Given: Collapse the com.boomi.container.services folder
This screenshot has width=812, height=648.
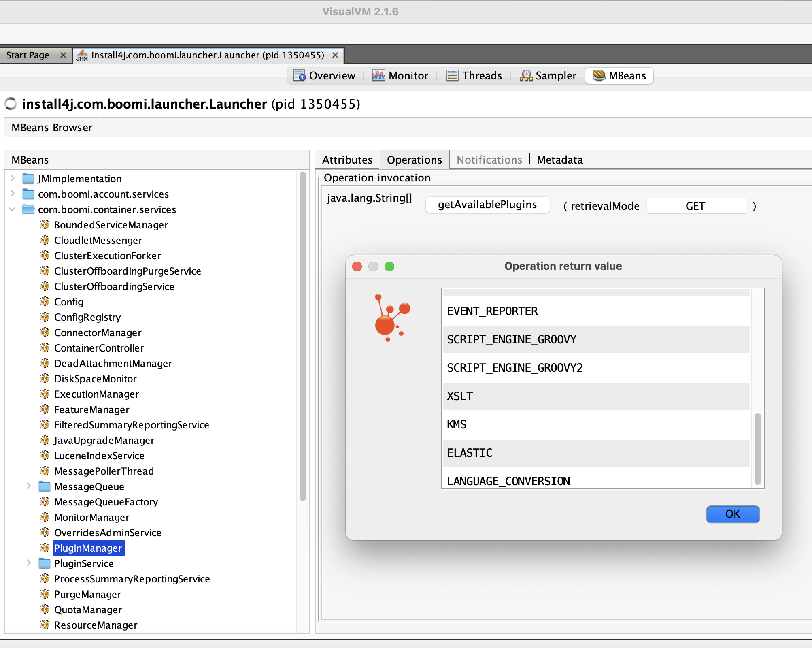Looking at the screenshot, I should 12,209.
